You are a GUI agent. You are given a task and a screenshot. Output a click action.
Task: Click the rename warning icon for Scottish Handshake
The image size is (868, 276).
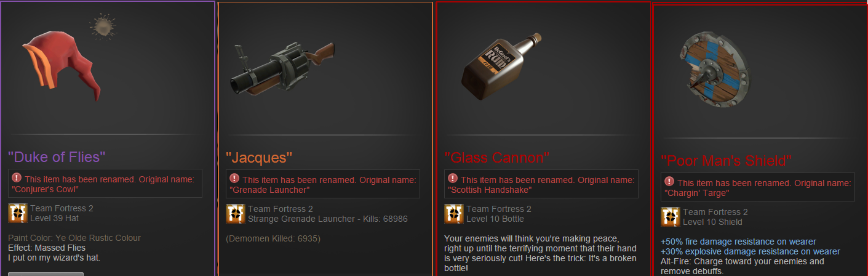[453, 179]
